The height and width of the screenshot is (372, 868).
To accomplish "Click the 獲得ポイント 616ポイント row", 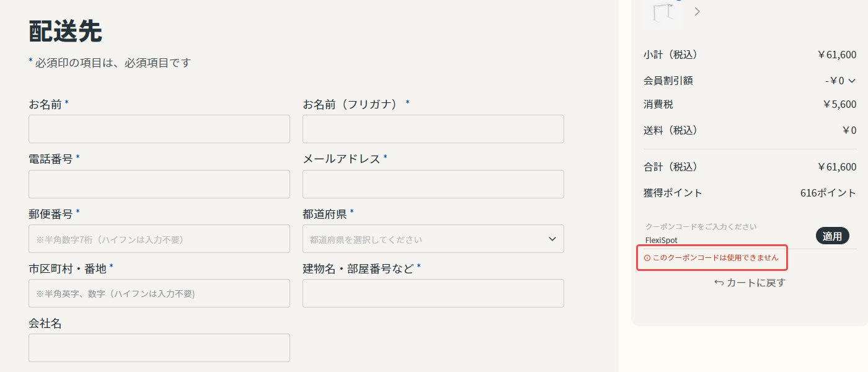I will coord(750,193).
